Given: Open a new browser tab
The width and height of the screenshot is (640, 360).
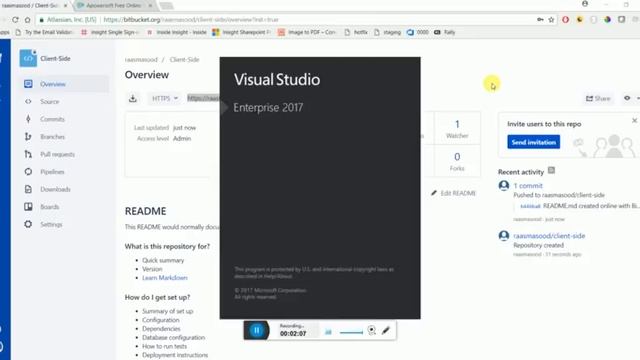Looking at the screenshot, I should [166, 6].
